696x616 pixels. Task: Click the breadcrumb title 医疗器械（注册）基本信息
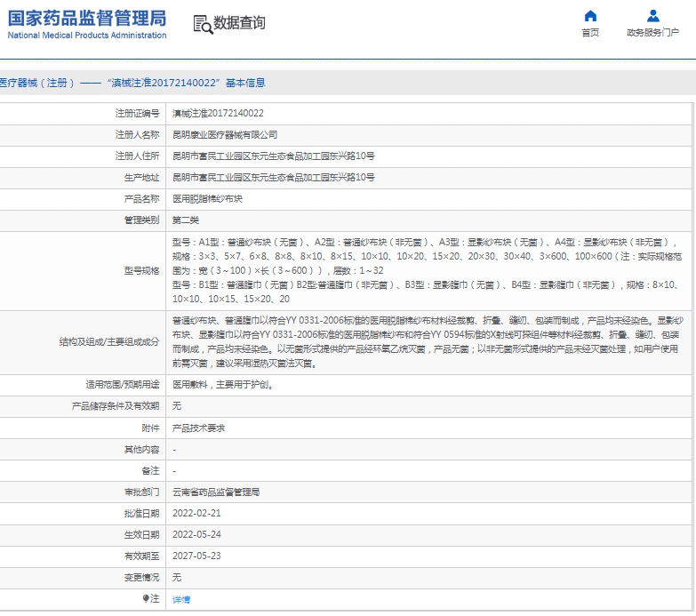pyautogui.click(x=132, y=83)
